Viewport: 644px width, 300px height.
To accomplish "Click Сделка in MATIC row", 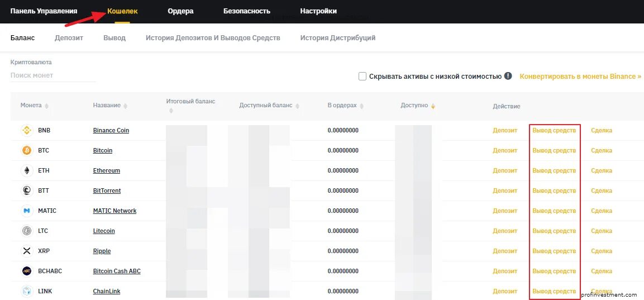I will click(x=602, y=211).
